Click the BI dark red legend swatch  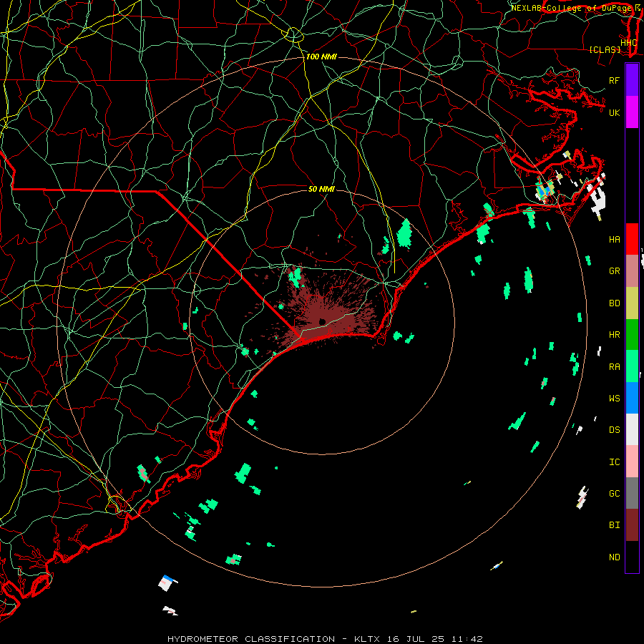click(x=632, y=525)
